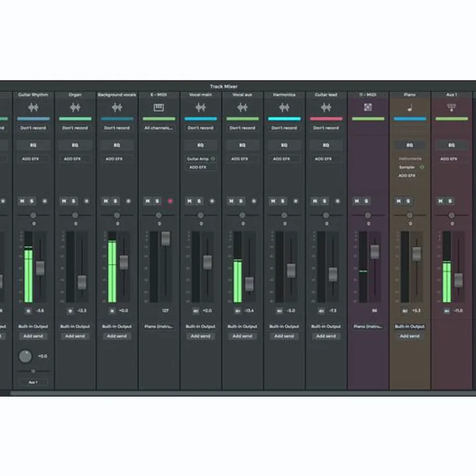The image size is (476, 476).
Task: Arm record on Guitar Rhythm track
Action: pos(45,201)
